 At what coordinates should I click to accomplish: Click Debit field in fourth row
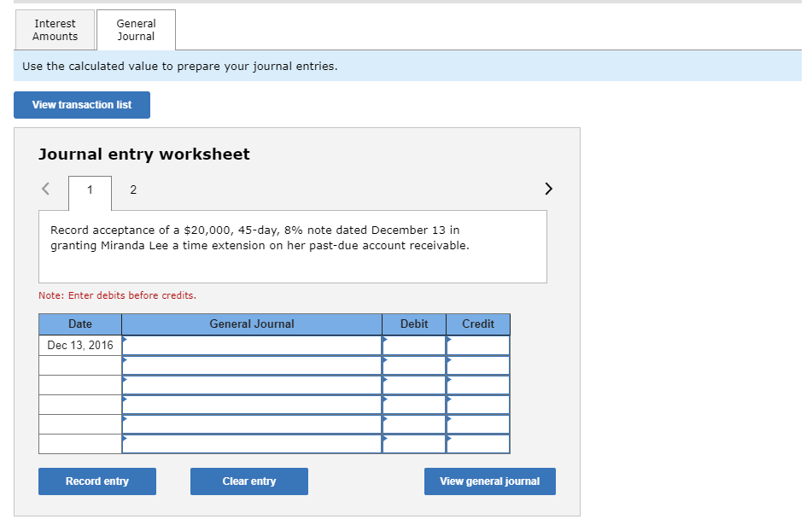click(x=414, y=405)
